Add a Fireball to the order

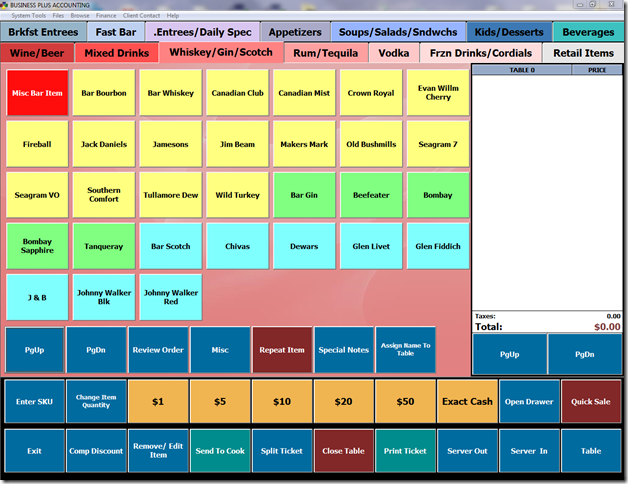click(x=37, y=144)
